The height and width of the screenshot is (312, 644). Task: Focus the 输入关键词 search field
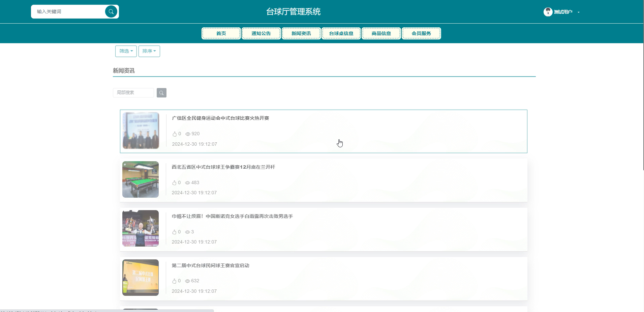(68, 11)
